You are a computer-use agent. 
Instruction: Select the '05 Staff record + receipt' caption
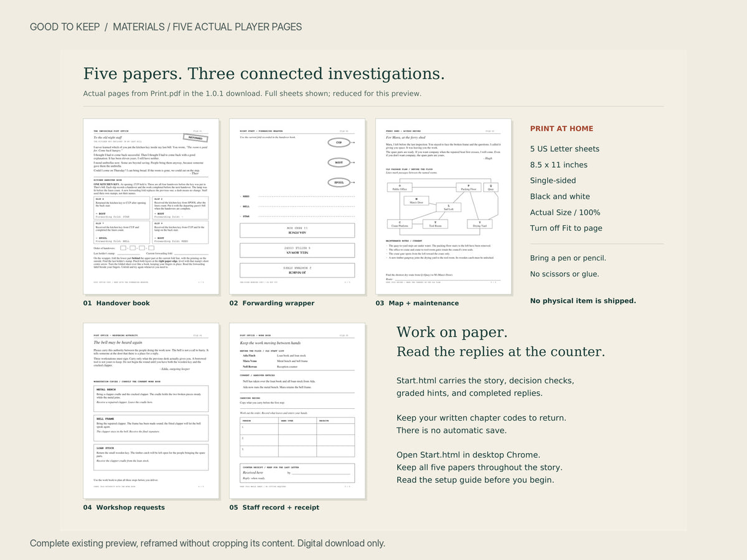click(274, 507)
